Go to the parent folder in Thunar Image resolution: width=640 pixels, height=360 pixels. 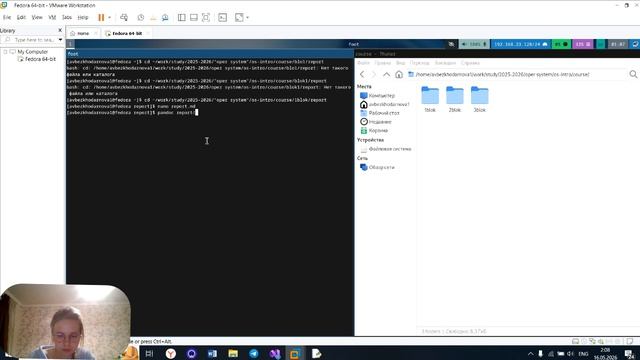[386, 74]
